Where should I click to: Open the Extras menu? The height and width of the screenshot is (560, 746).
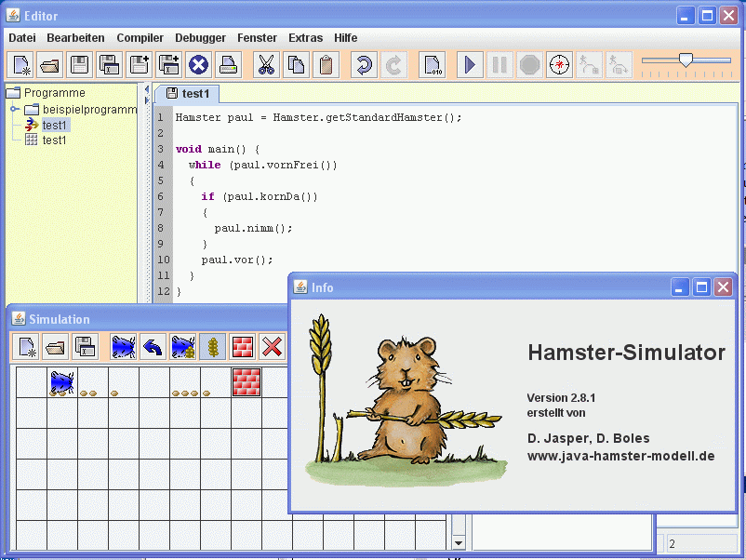click(x=306, y=38)
